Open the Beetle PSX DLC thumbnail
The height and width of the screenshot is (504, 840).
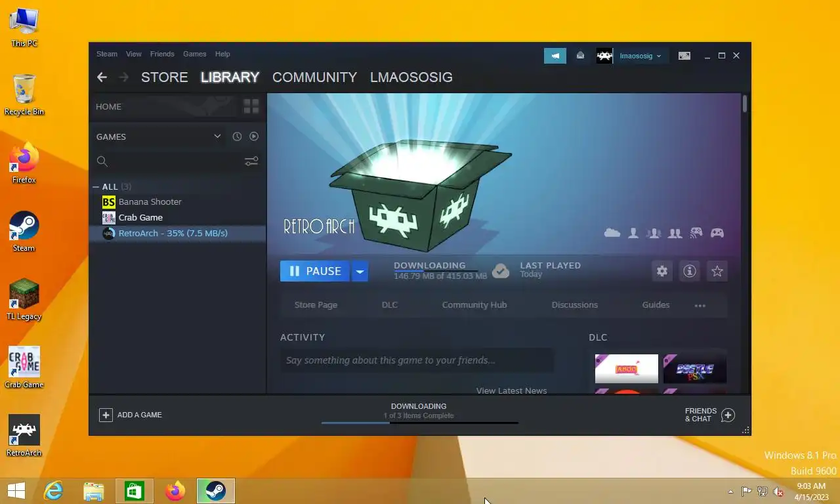pos(695,369)
